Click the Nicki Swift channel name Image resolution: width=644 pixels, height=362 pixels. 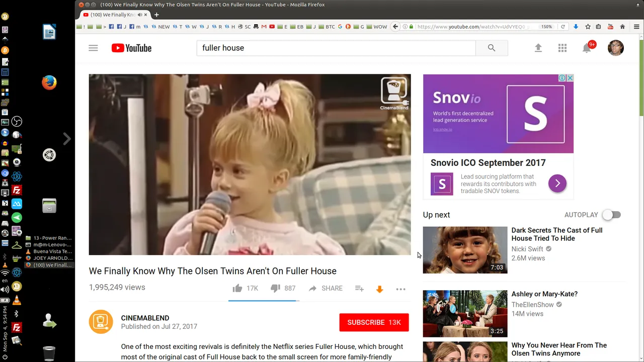pyautogui.click(x=527, y=249)
